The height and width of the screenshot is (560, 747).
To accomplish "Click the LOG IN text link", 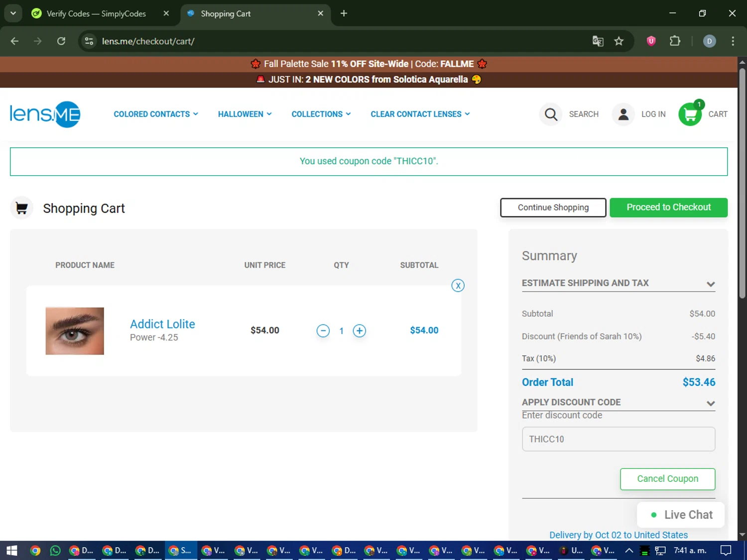I will click(x=653, y=114).
